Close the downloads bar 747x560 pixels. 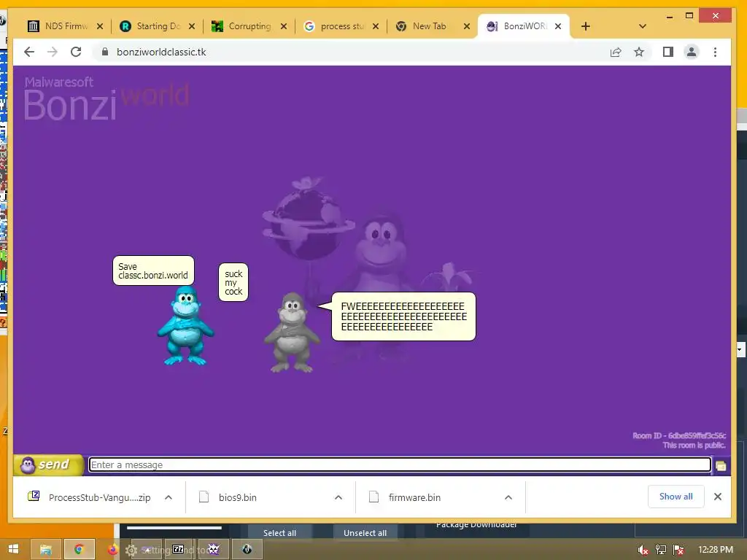coord(718,497)
